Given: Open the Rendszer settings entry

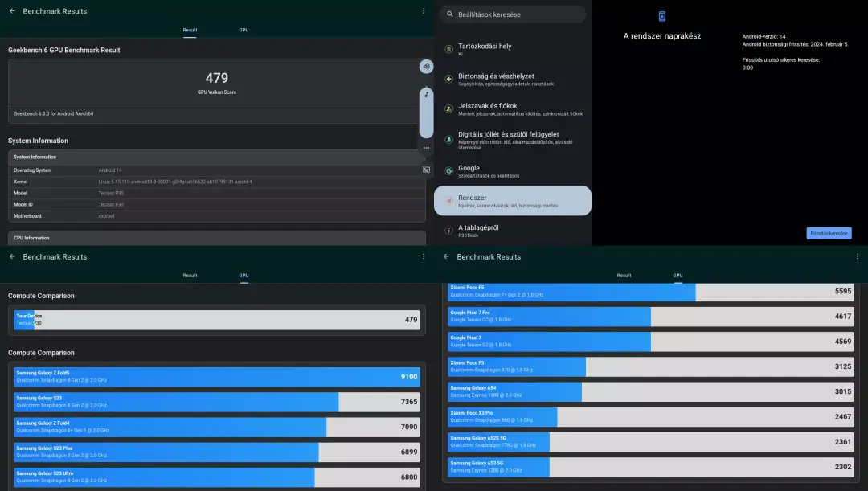Looking at the screenshot, I should click(513, 200).
